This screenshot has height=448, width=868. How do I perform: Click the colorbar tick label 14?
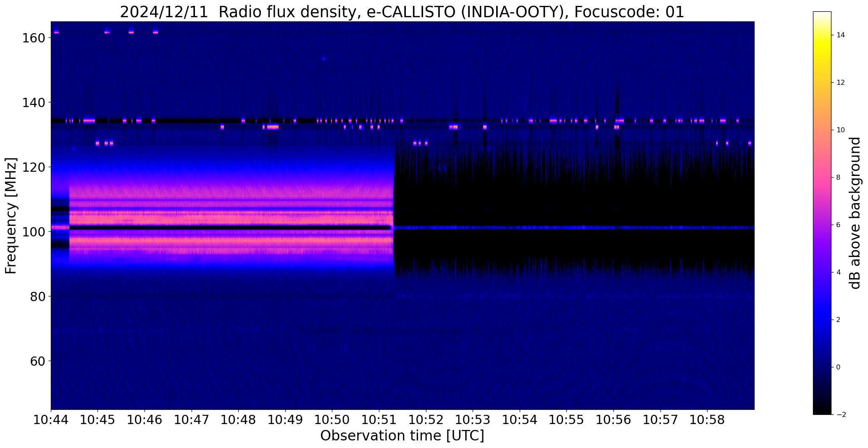841,35
